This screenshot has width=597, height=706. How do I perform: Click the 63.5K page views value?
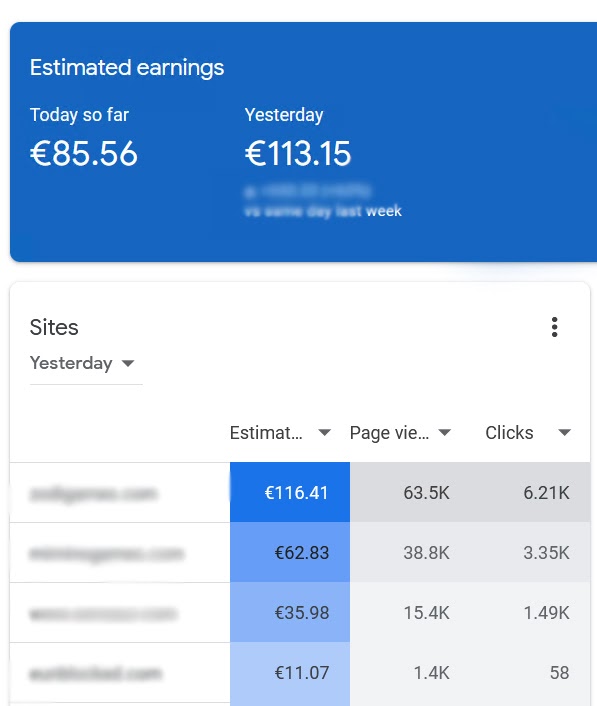(x=426, y=493)
